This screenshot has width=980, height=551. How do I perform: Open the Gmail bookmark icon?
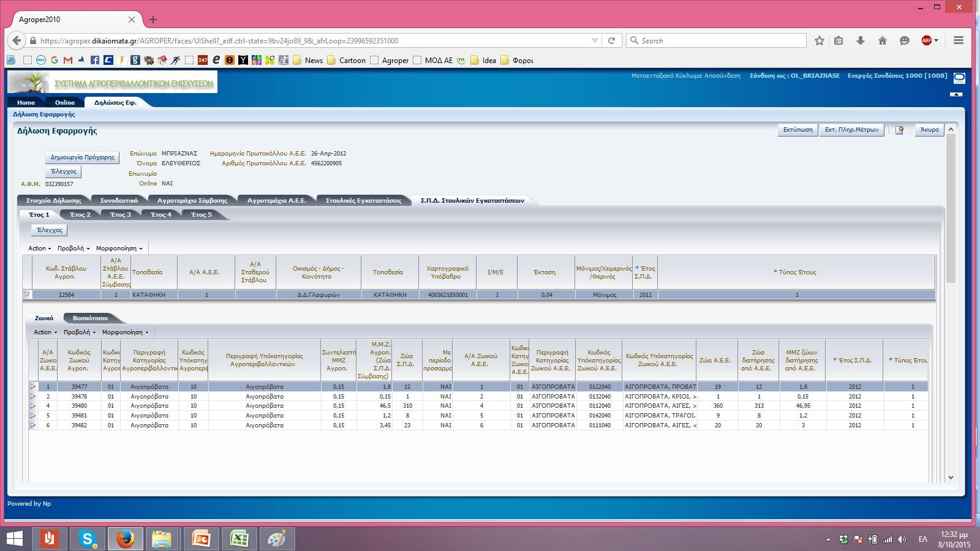click(68, 60)
